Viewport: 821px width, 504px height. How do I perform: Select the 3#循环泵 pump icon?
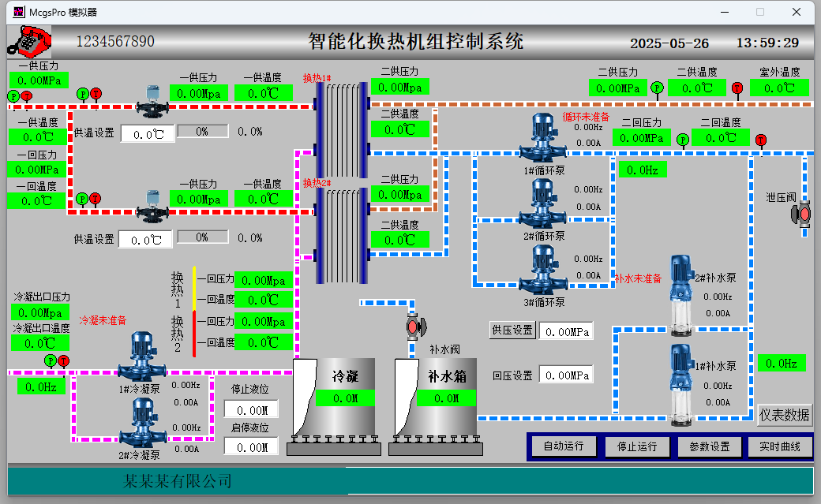543,270
